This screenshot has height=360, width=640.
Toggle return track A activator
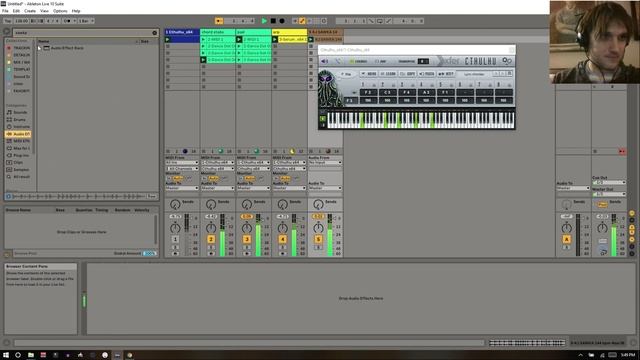566,239
